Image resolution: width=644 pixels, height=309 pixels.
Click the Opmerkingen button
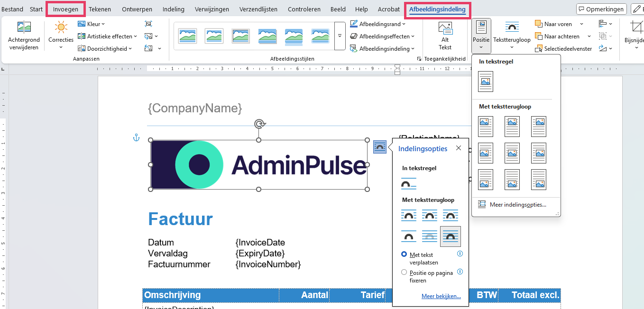point(602,9)
